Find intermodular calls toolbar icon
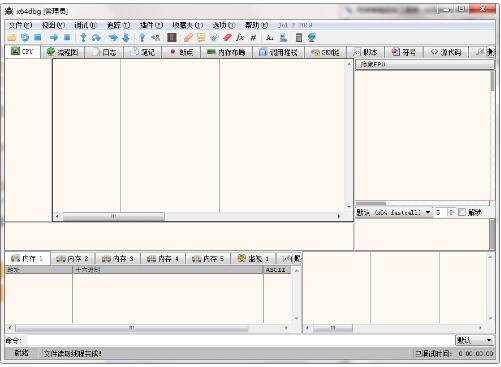This screenshot has height=367, width=501. [x=283, y=38]
